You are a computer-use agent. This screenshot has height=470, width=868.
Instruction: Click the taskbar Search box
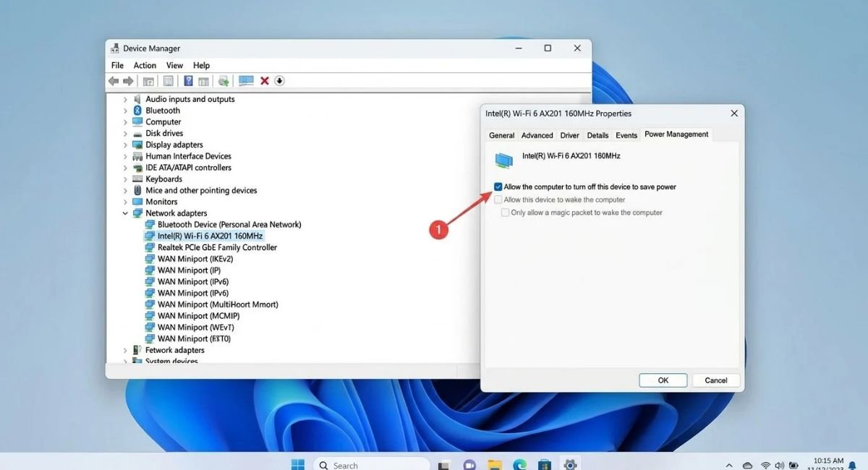372,465
